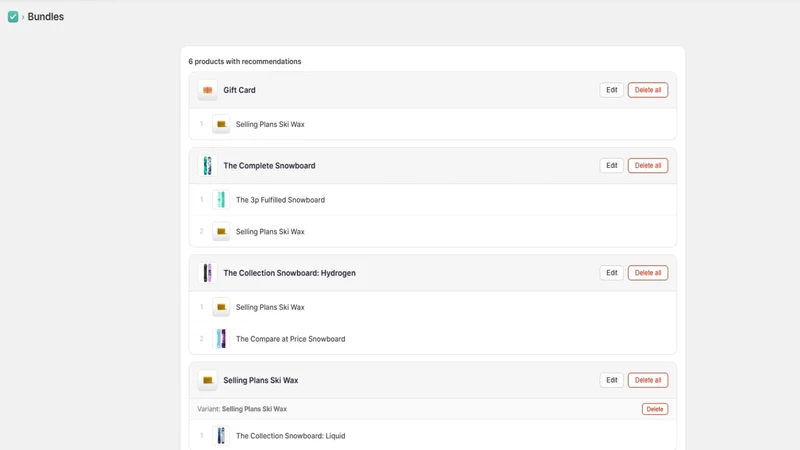Edit the Gift Card recommendations
The width and height of the screenshot is (800, 450).
[611, 90]
